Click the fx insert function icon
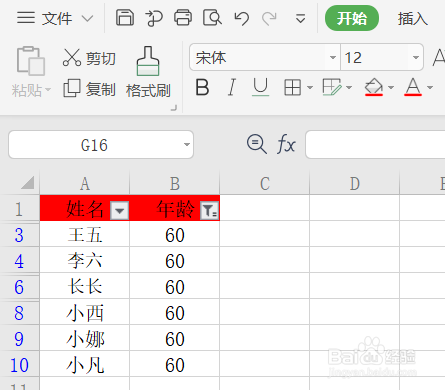This screenshot has height=390, width=445. point(286,144)
